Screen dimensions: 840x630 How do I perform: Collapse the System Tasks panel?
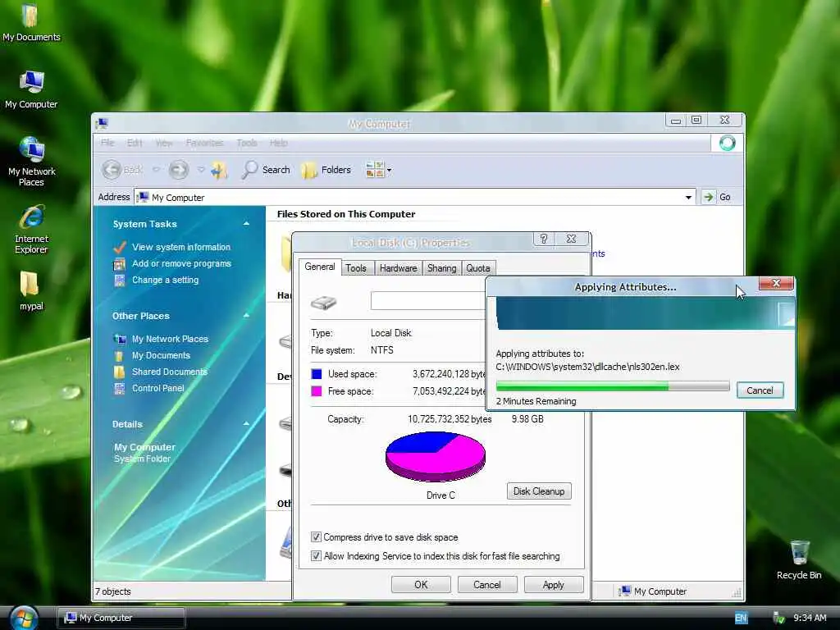point(246,224)
